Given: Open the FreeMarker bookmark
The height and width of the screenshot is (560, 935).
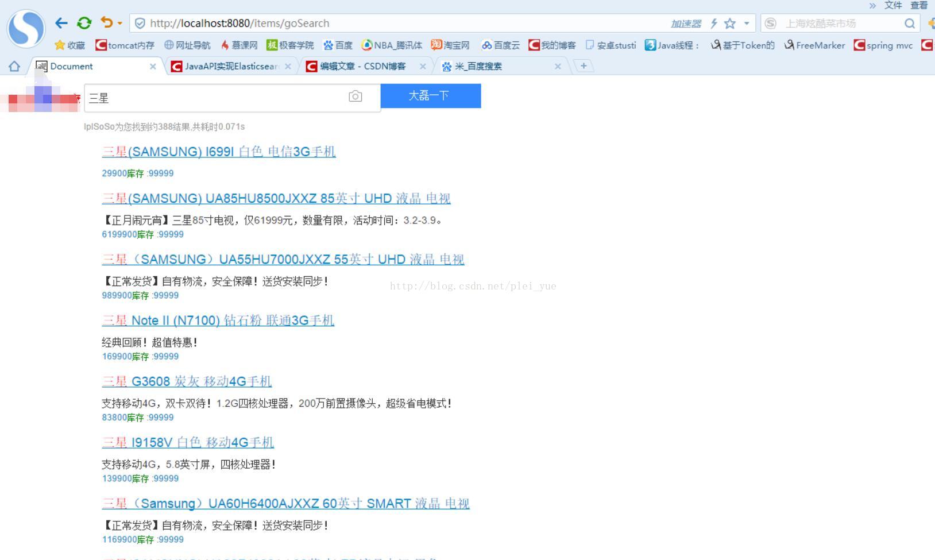Looking at the screenshot, I should (x=814, y=45).
